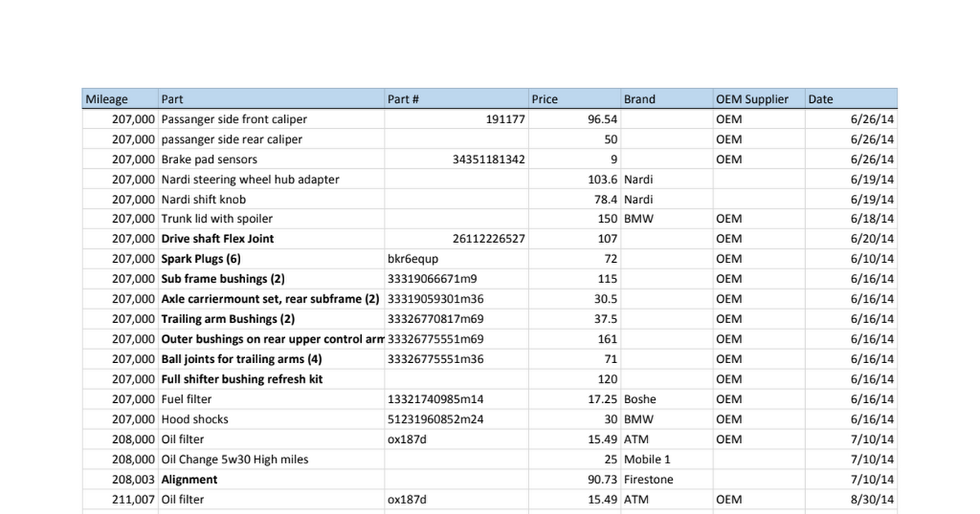Click part number 191177
The width and height of the screenshot is (980, 514).
coord(457,119)
